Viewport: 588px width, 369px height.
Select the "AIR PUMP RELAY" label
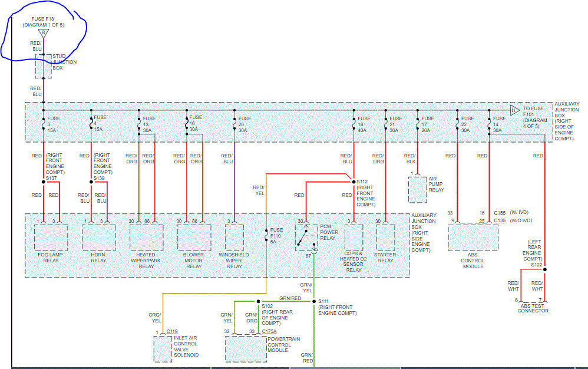(436, 185)
